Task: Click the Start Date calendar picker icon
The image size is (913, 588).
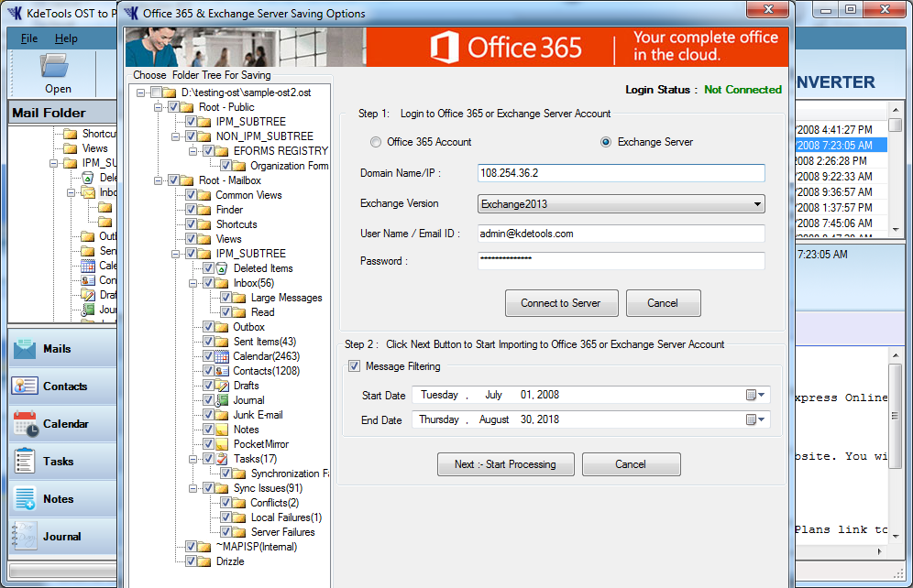Action: pyautogui.click(x=751, y=396)
